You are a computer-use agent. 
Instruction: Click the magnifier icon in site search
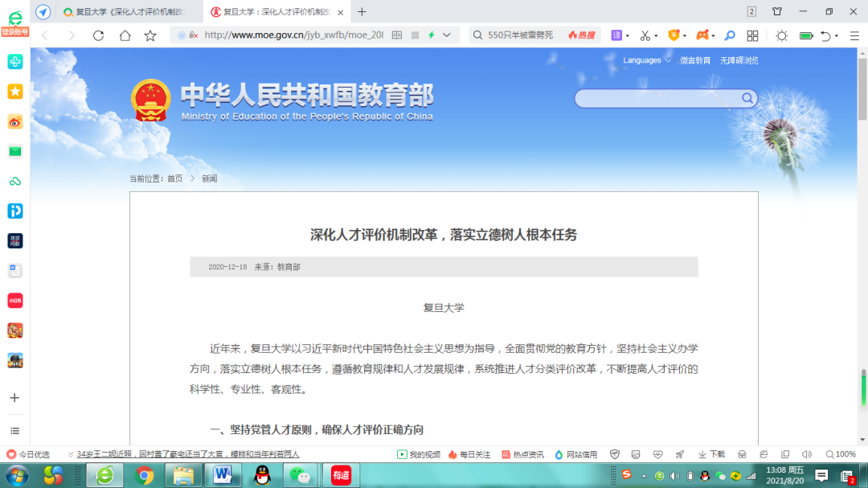pos(747,98)
